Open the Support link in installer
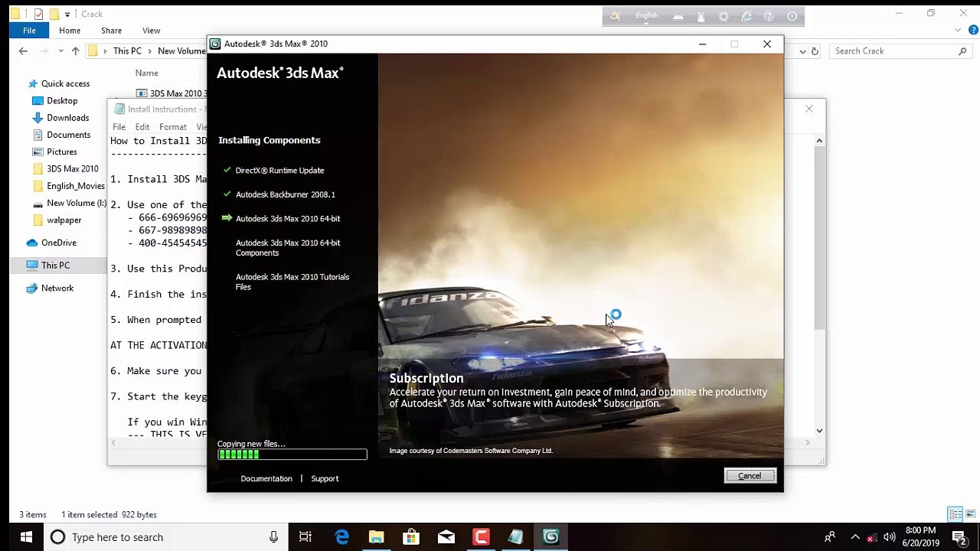The width and height of the screenshot is (980, 551). coord(325,478)
